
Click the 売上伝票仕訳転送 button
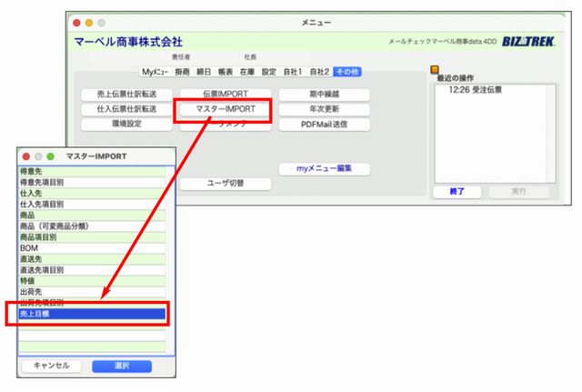click(120, 94)
